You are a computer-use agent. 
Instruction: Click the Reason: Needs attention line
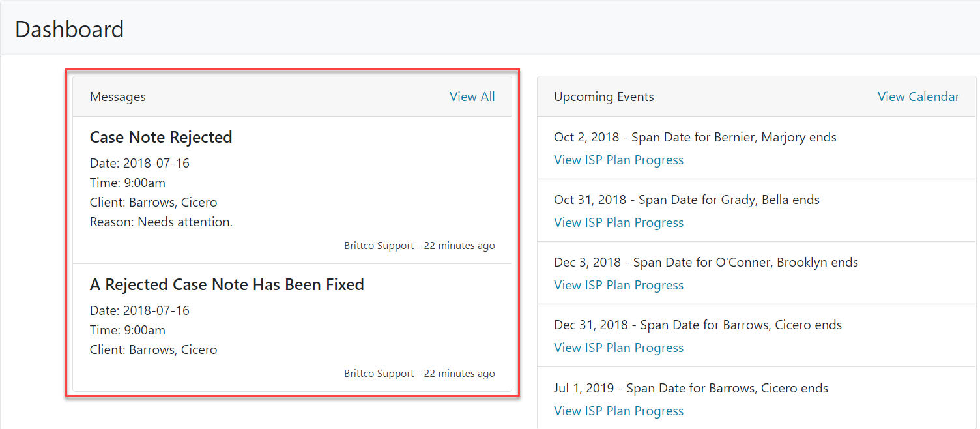(x=161, y=222)
